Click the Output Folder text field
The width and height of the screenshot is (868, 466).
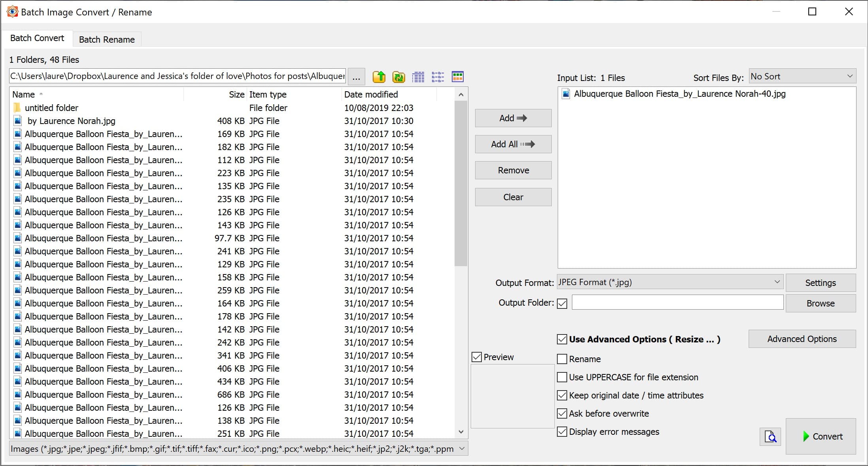pos(677,303)
